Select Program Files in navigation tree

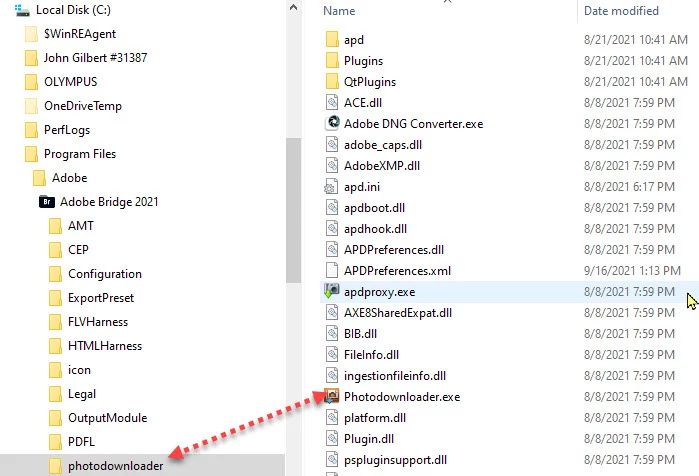pyautogui.click(x=70, y=154)
